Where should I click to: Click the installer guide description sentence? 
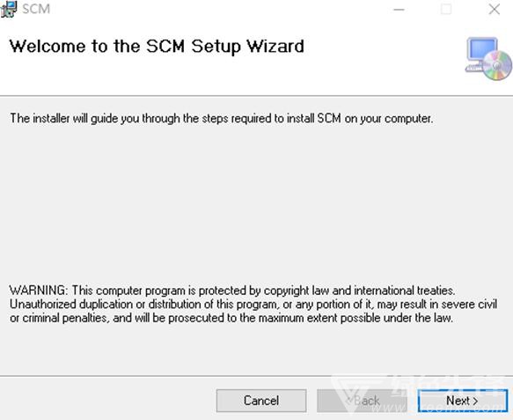tap(222, 119)
